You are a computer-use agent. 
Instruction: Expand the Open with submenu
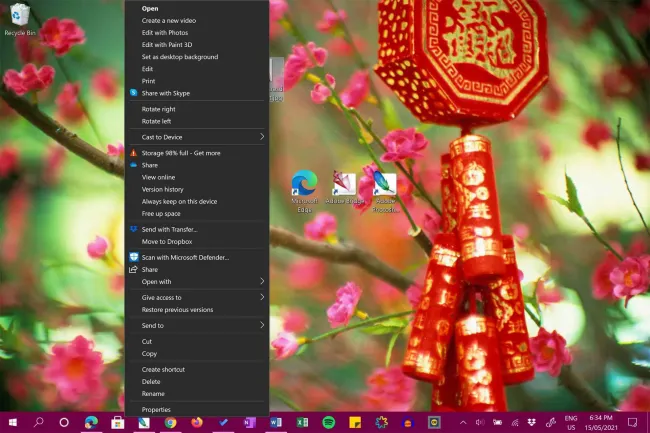click(196, 282)
